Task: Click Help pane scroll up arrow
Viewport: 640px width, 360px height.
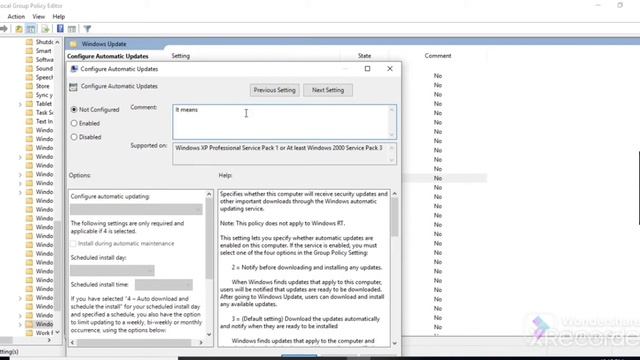Action: pyautogui.click(x=395, y=194)
